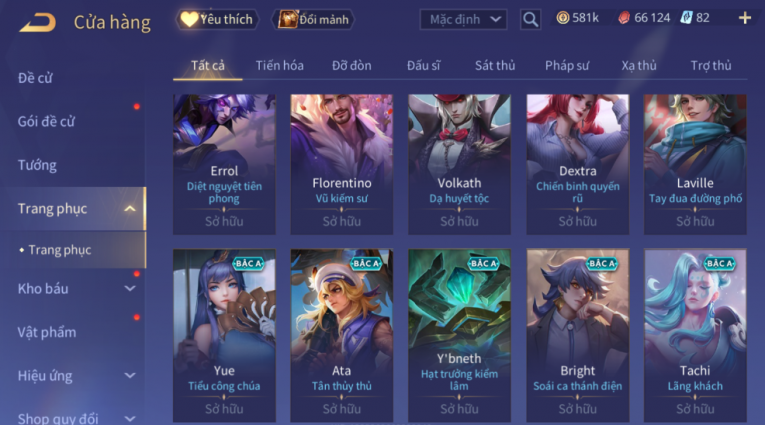Open Gói đề cử in sidebar
This screenshot has width=765, height=425.
point(46,121)
